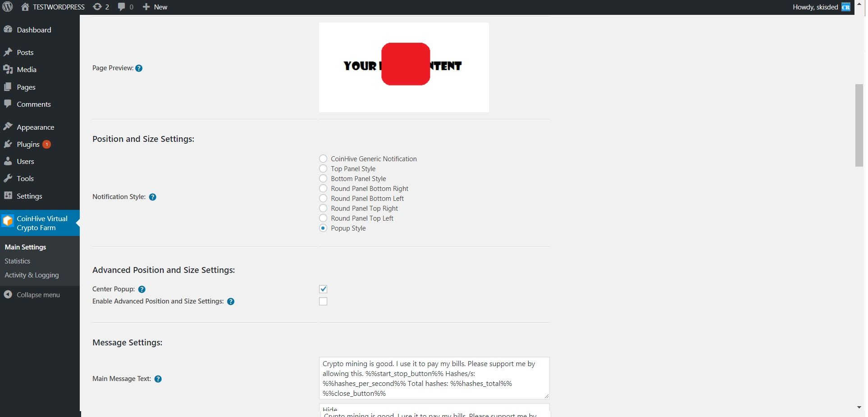Open the Users menu
868x417 pixels.
(x=25, y=161)
